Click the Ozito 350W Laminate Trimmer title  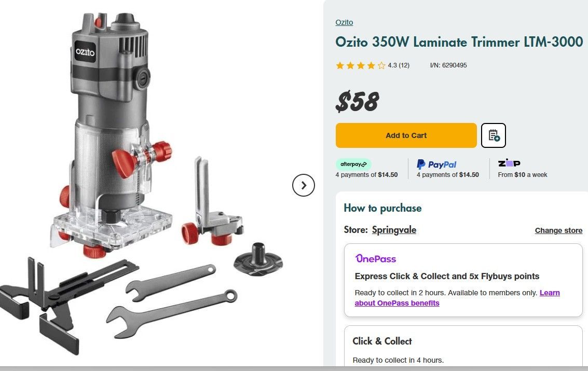click(459, 42)
